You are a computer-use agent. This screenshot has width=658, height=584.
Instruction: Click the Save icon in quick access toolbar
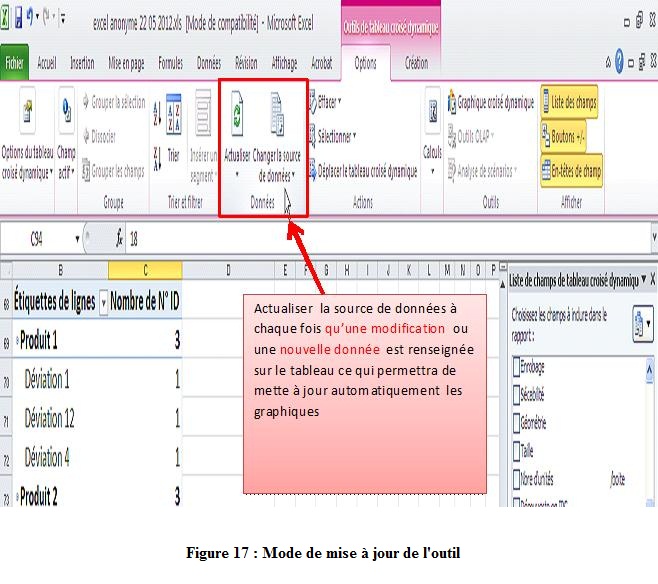pos(18,19)
